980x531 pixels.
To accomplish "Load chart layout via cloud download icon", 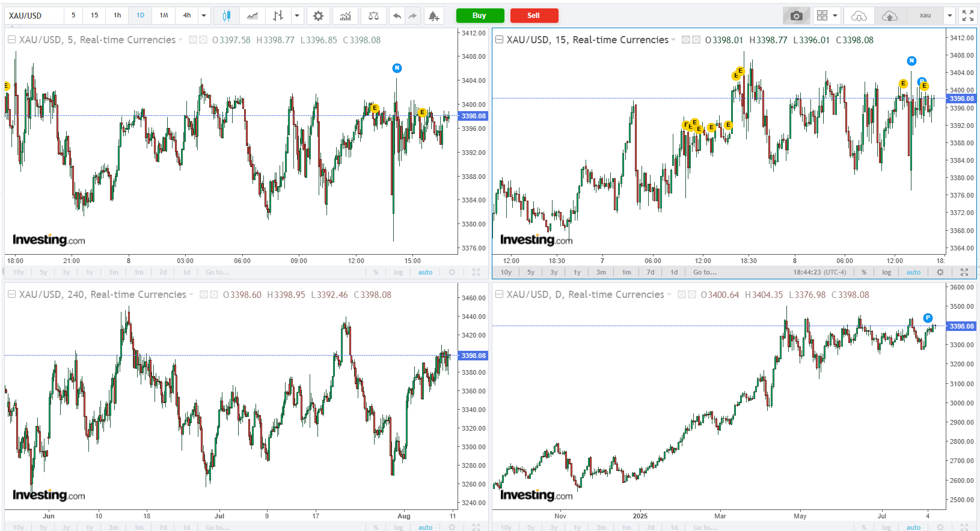I will coord(859,16).
